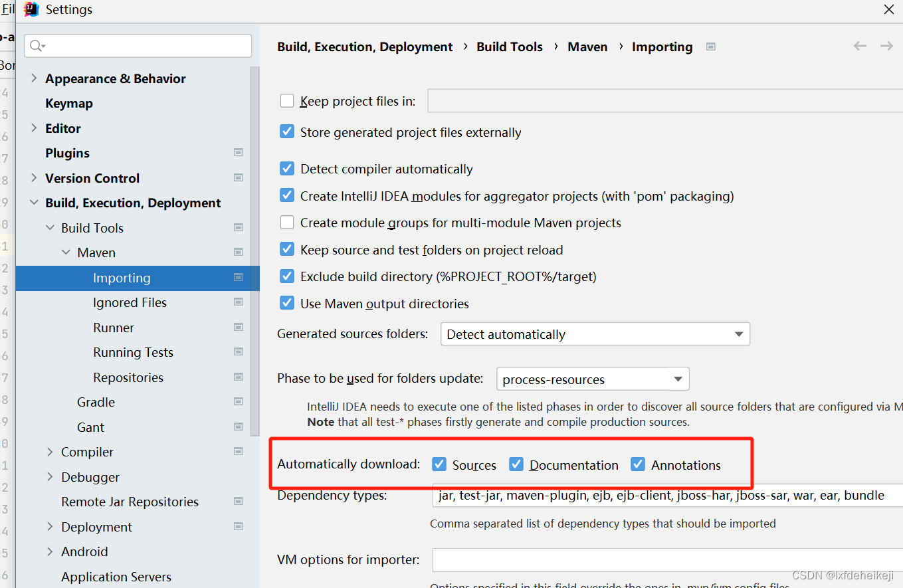Expand the Compiler node
This screenshot has height=588, width=903.
tap(50, 452)
